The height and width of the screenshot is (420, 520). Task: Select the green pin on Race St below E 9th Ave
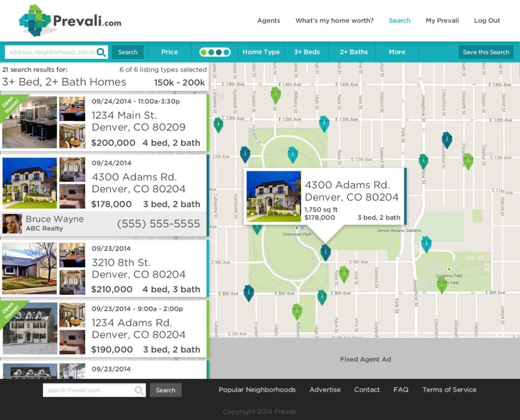(344, 274)
